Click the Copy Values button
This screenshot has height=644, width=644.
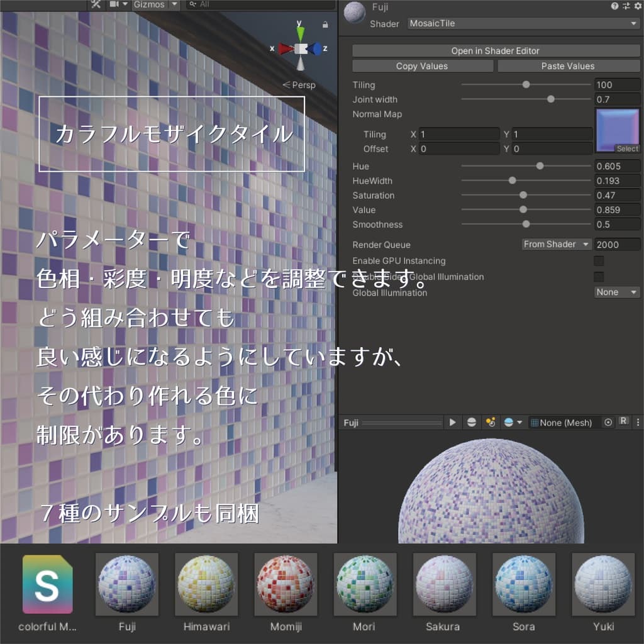(423, 66)
